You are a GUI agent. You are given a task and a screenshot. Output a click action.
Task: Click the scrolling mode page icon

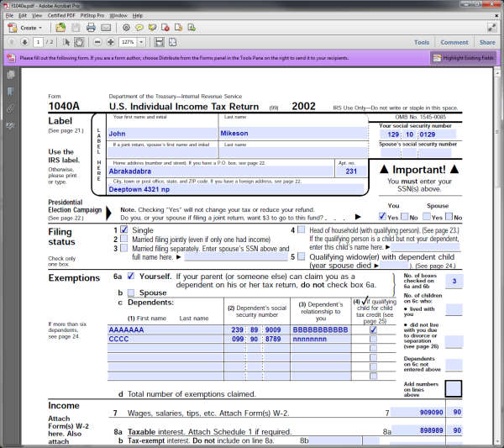point(159,42)
